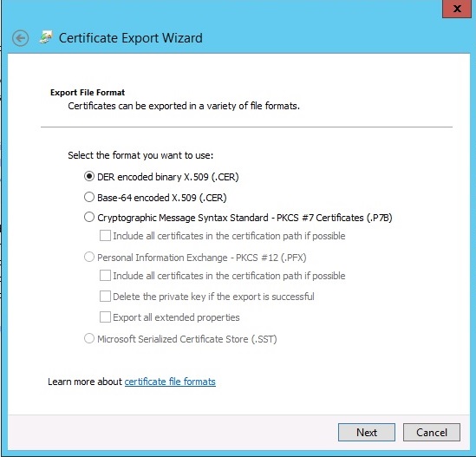This screenshot has height=457, width=476.
Task: Open the certificate file formats link
Action: [x=170, y=382]
